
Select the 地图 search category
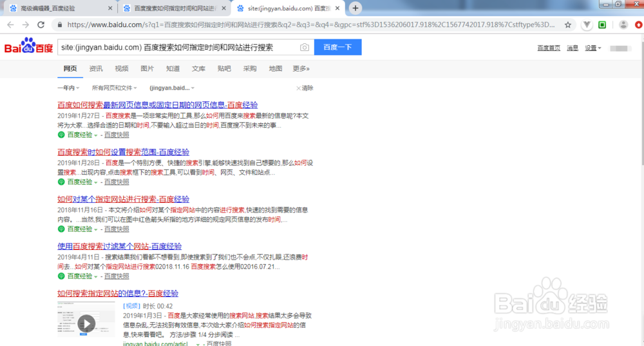click(276, 69)
